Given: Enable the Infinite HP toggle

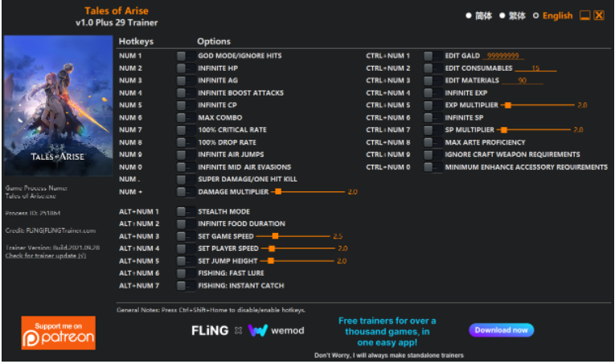Looking at the screenshot, I should (x=186, y=68).
